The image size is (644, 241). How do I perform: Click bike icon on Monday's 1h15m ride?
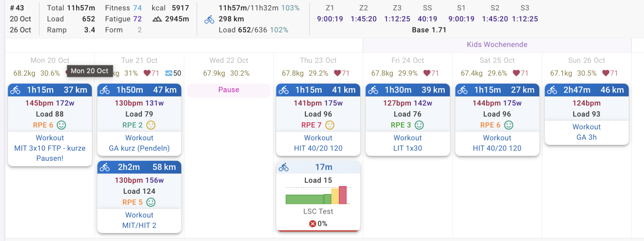click(x=15, y=90)
